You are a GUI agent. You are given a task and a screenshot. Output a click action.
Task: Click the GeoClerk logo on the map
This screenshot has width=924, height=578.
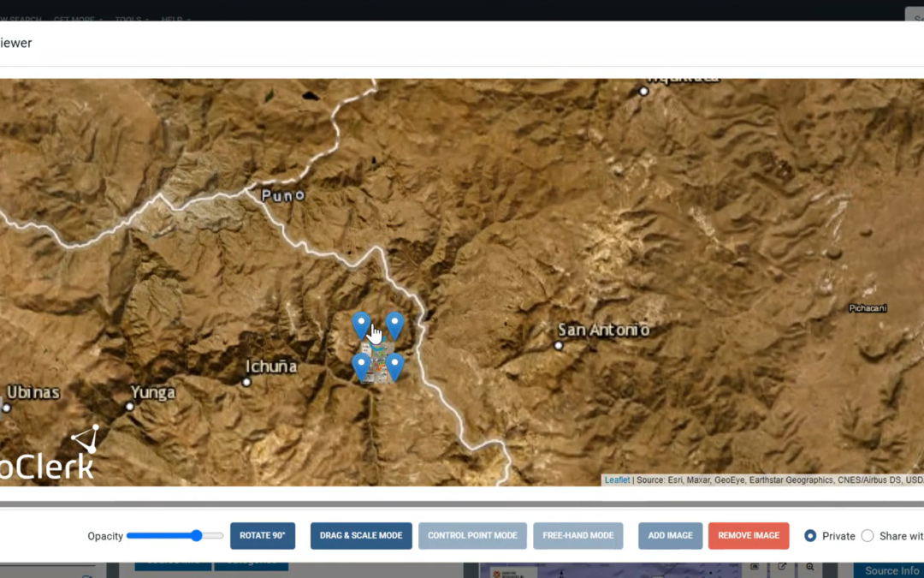click(x=47, y=454)
